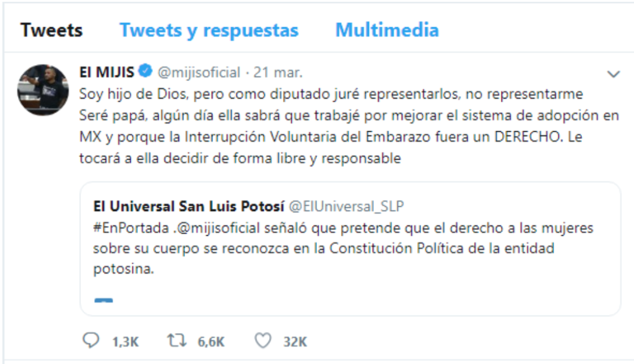Open EL MIJIS profile picture
This screenshot has height=364, width=634.
43,90
